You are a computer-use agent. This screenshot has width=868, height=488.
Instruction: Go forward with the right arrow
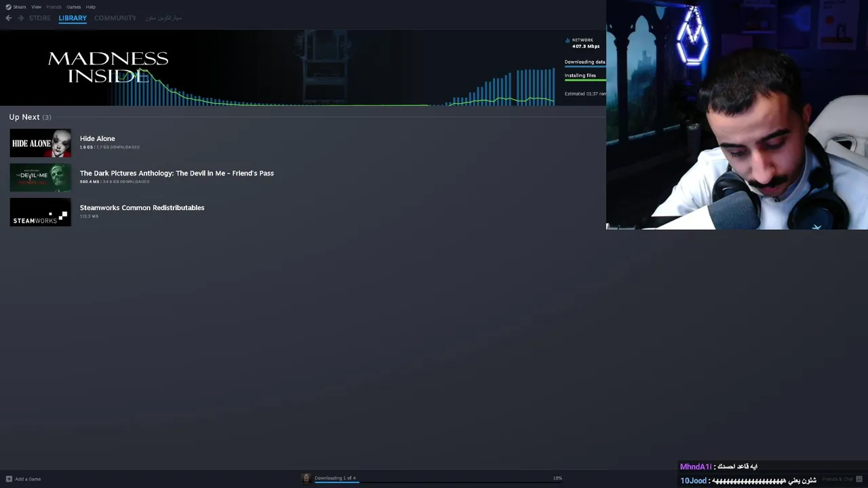tap(21, 18)
